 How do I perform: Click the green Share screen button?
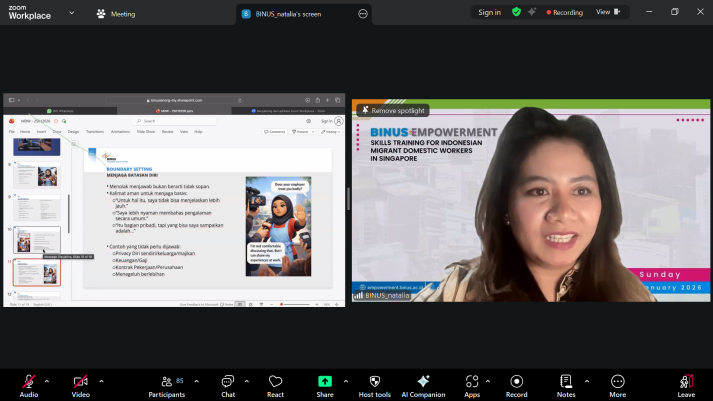[x=325, y=382]
